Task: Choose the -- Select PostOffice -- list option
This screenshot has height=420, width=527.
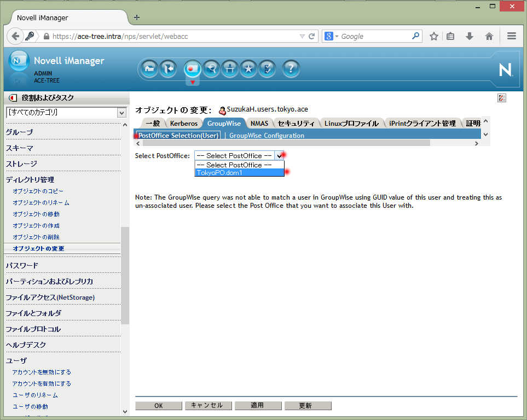Action: coord(239,165)
